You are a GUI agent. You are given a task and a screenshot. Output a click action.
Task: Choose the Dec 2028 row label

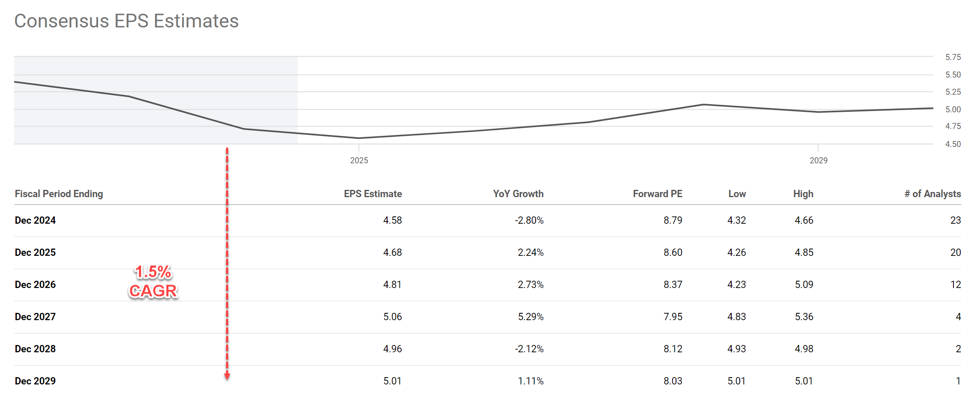(35, 349)
